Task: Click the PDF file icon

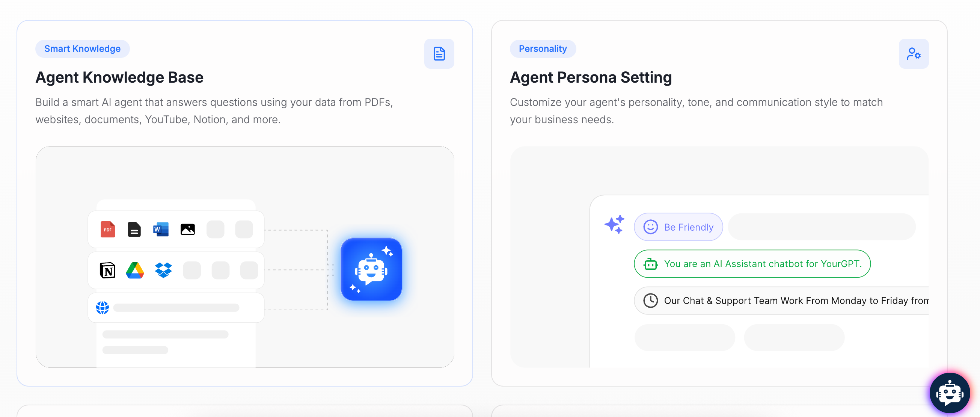Action: click(x=108, y=230)
